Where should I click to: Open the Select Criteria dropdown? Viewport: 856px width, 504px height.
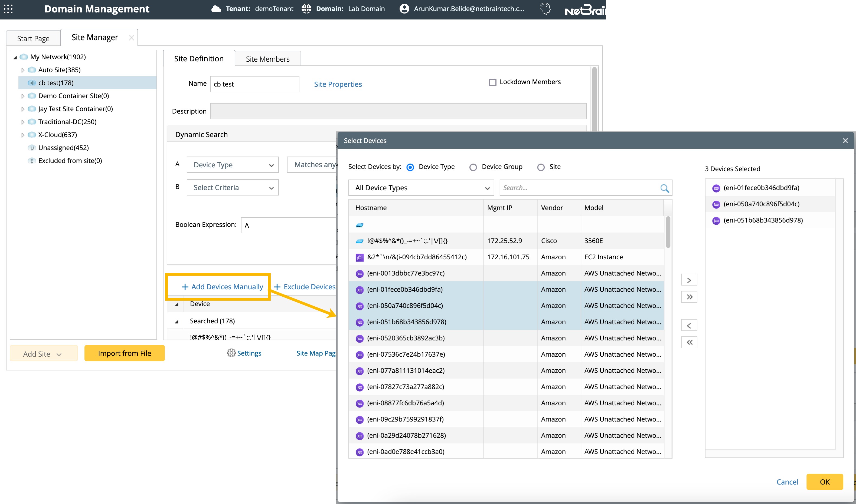pyautogui.click(x=233, y=187)
